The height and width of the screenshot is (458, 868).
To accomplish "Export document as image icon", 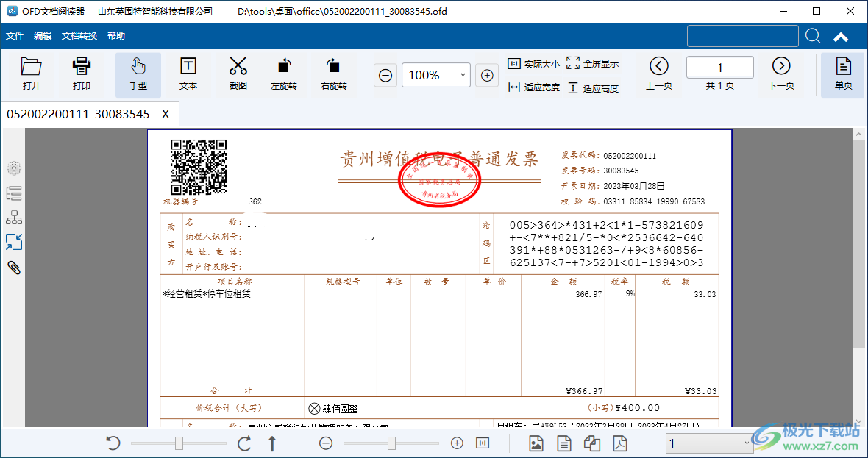I will [536, 443].
